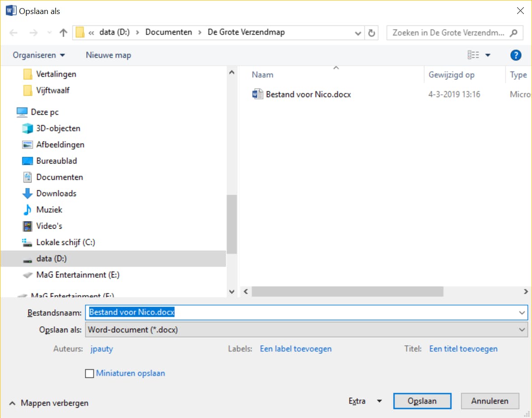Click the file list scroll left arrow

point(246,291)
